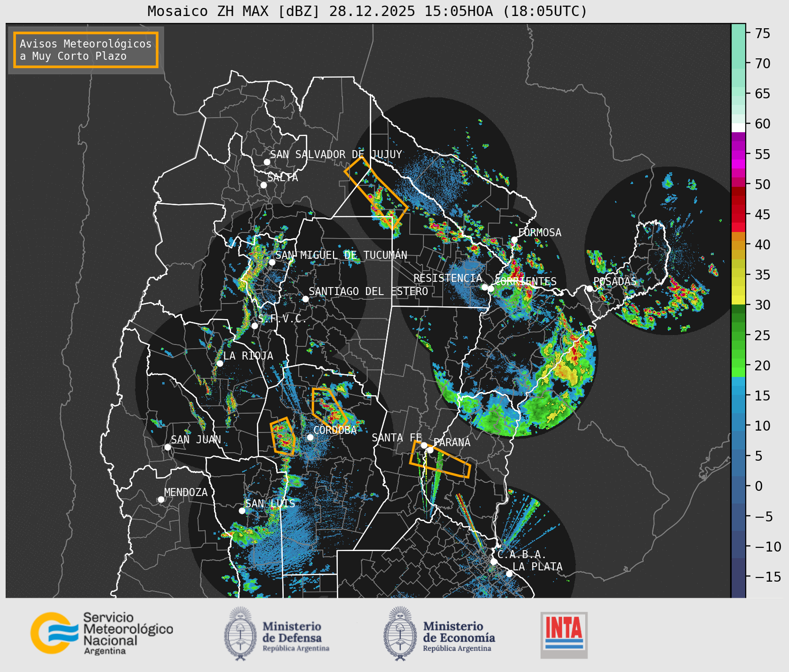
Task: Click the Ministerio de Economía logo
Action: 439,633
